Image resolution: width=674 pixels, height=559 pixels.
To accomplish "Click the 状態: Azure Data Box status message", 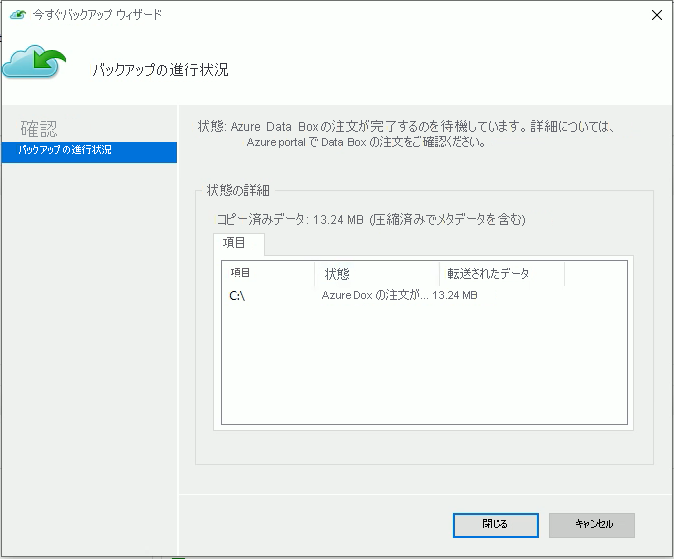I will coord(406,134).
